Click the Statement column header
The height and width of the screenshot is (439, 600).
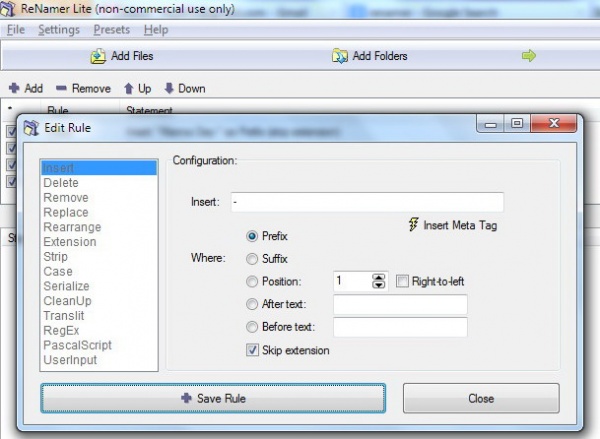[149, 110]
